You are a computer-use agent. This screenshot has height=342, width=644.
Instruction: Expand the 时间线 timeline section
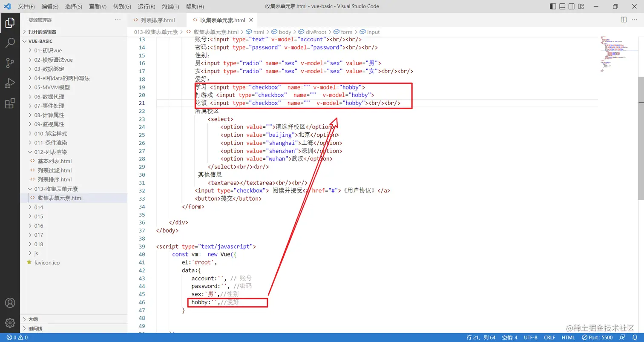[x=74, y=328]
